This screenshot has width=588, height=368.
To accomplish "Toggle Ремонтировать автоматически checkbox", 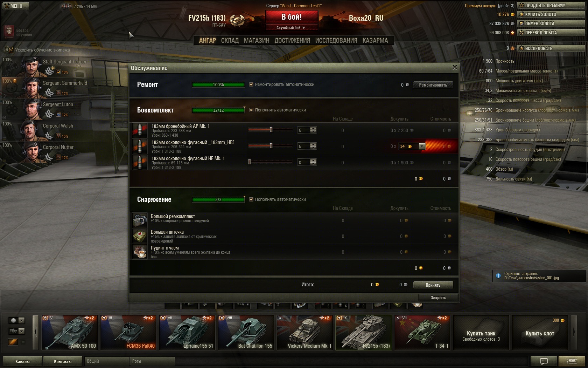I will pyautogui.click(x=251, y=84).
